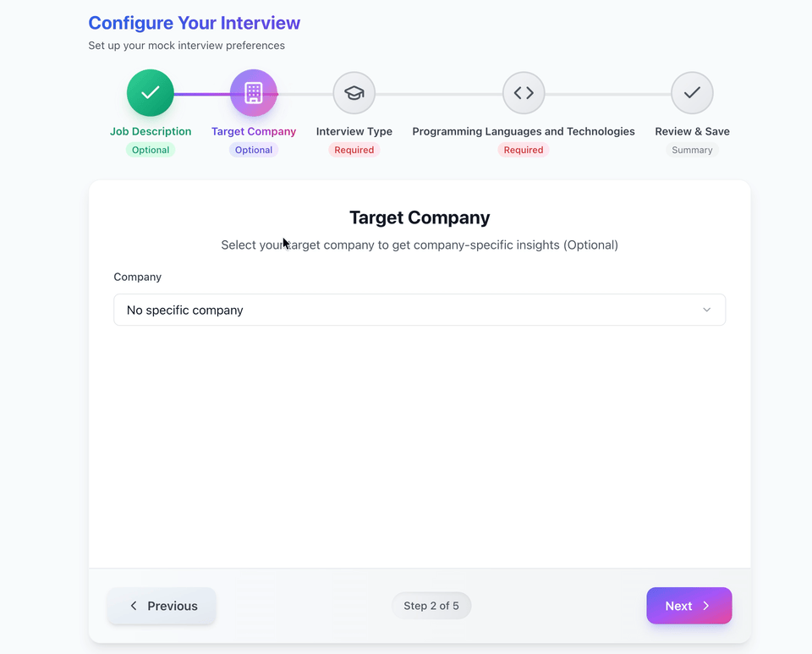Expand the 'No specific company' combo box

tap(420, 310)
